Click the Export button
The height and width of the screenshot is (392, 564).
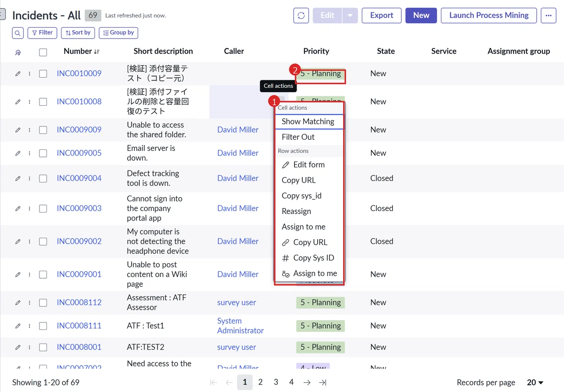[382, 16]
